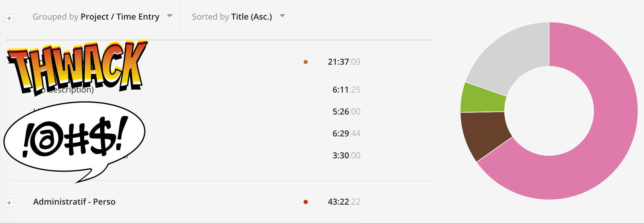Click the 6:29:44 entry duration
Image resolution: width=644 pixels, height=223 pixels.
pyautogui.click(x=346, y=133)
